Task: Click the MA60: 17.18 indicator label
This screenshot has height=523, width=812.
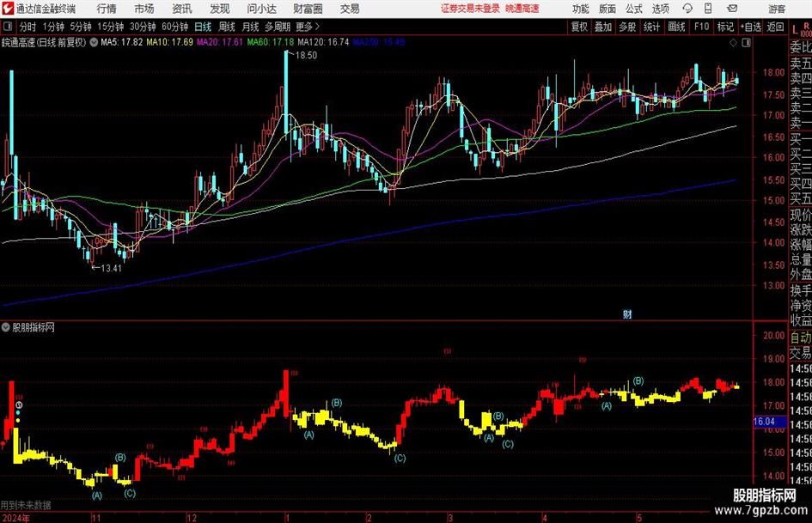Action: tap(271, 42)
